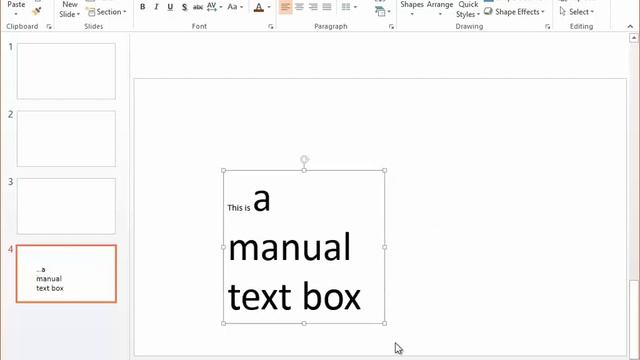Launch Clipboard pane dialog launcher
The image size is (640, 360).
49,27
